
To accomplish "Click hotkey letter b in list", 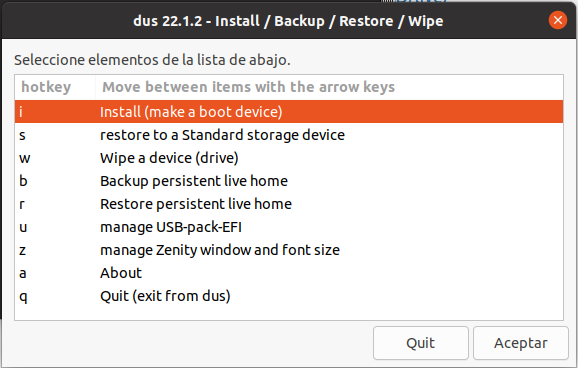I will point(23,181).
